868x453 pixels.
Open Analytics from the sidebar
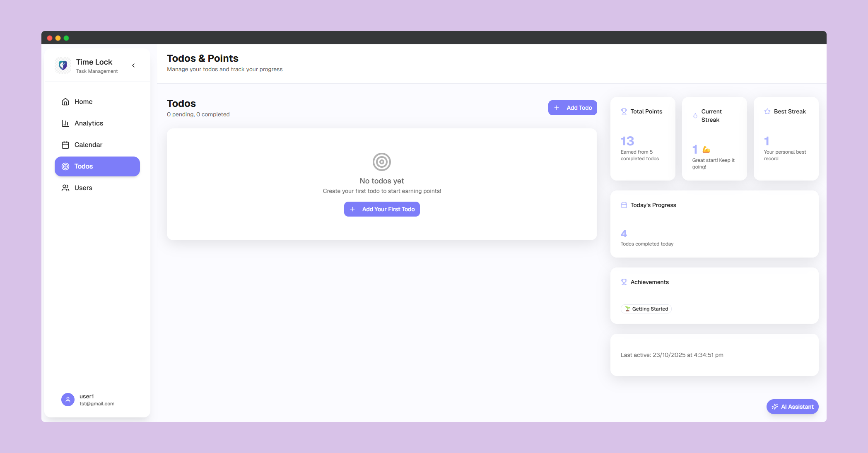point(89,123)
